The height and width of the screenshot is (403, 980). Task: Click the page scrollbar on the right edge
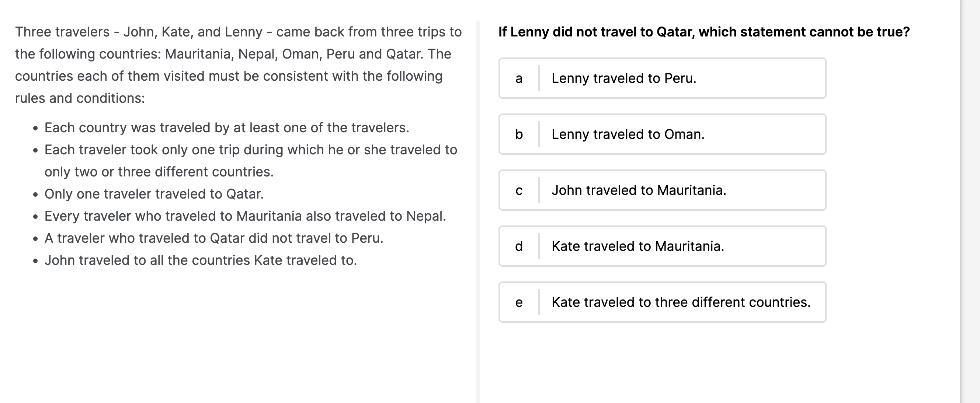click(970, 201)
